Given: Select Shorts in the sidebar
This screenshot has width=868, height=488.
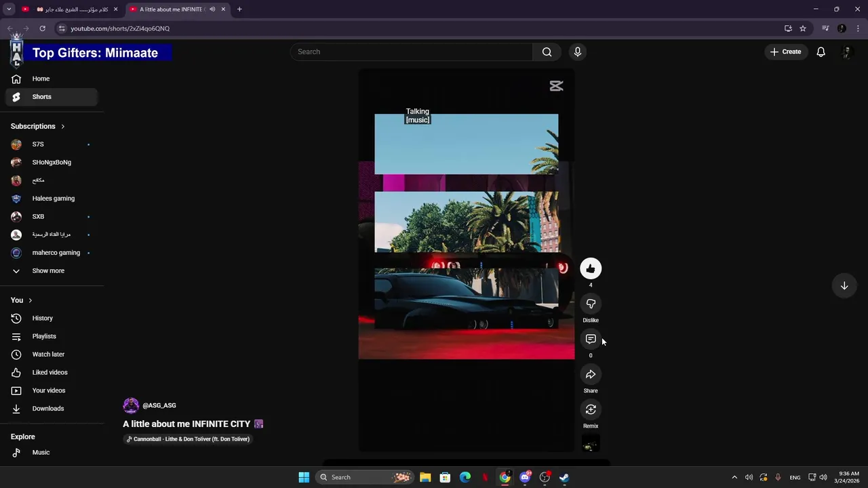Looking at the screenshot, I should (52, 97).
